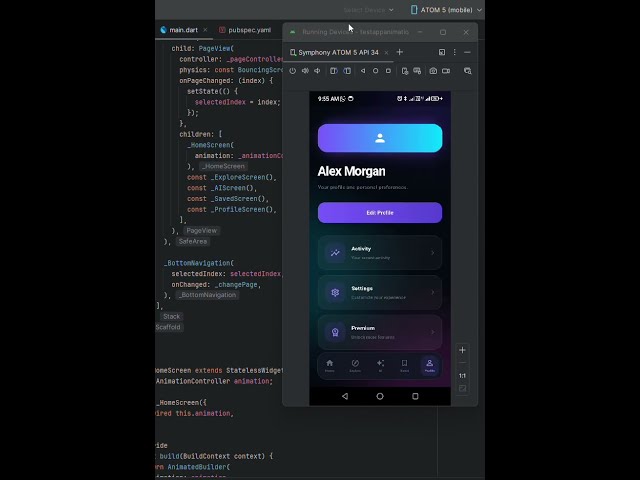The width and height of the screenshot is (640, 480).
Task: Tap the Edit Profile button
Action: tap(380, 213)
